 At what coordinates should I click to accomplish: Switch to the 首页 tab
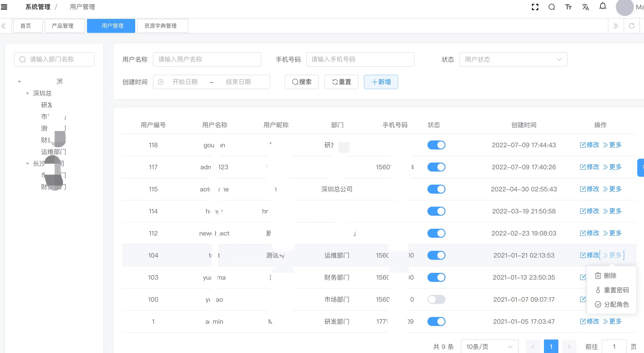(28, 26)
